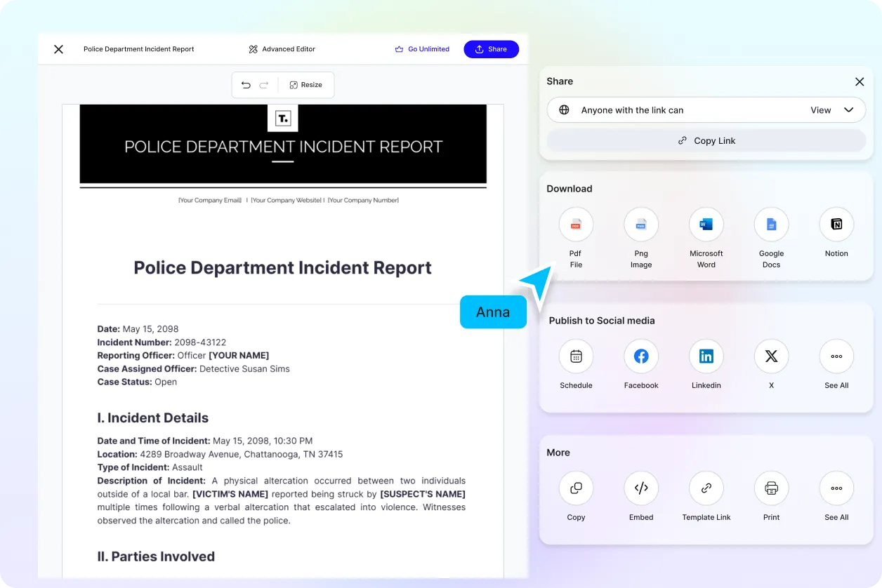Screen dimensions: 882x588
Task: Click 'Case Assigned Officer: Detective Susan Sims' line
Action: pyautogui.click(x=193, y=369)
